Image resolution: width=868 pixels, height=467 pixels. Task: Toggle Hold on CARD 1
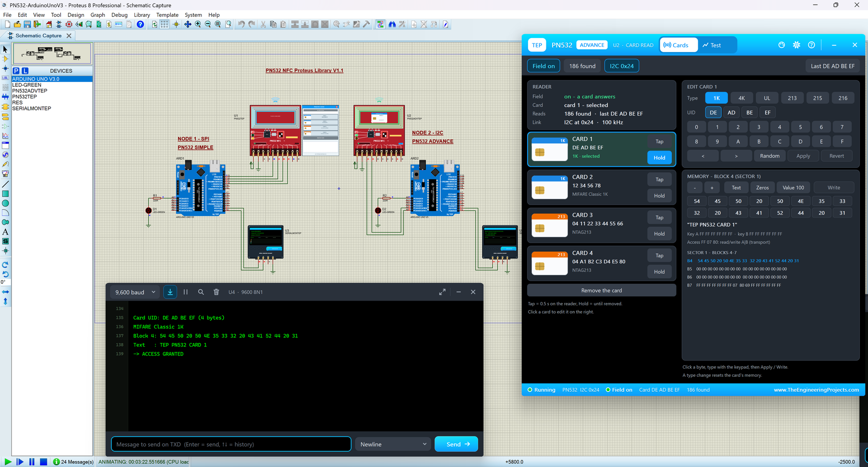[659, 158]
